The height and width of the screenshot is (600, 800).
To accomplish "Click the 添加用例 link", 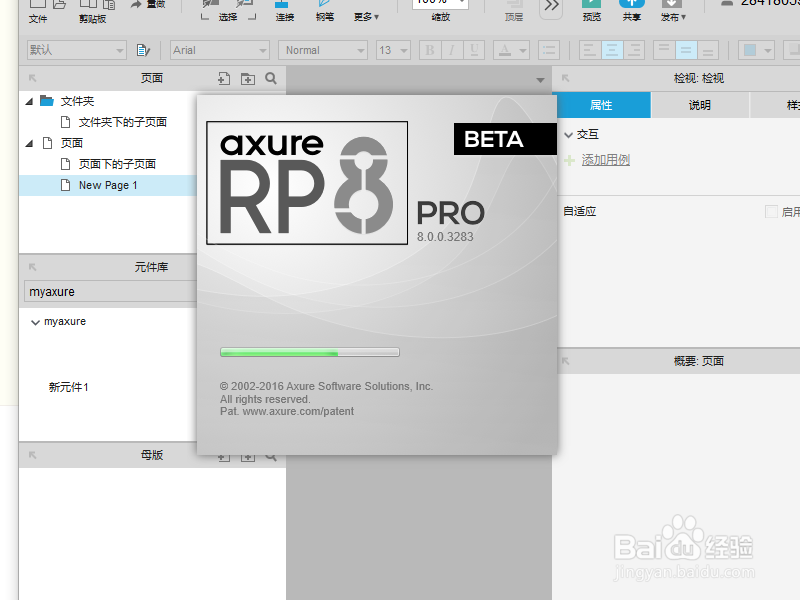I will point(606,160).
